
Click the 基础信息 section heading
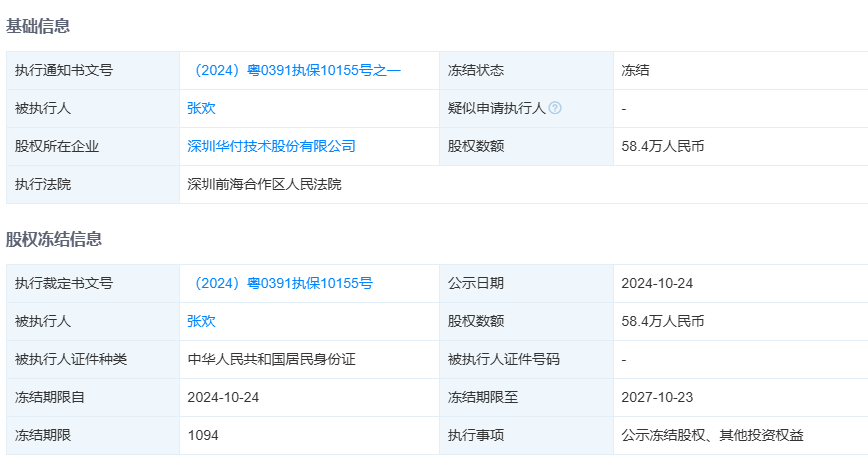coord(38,26)
